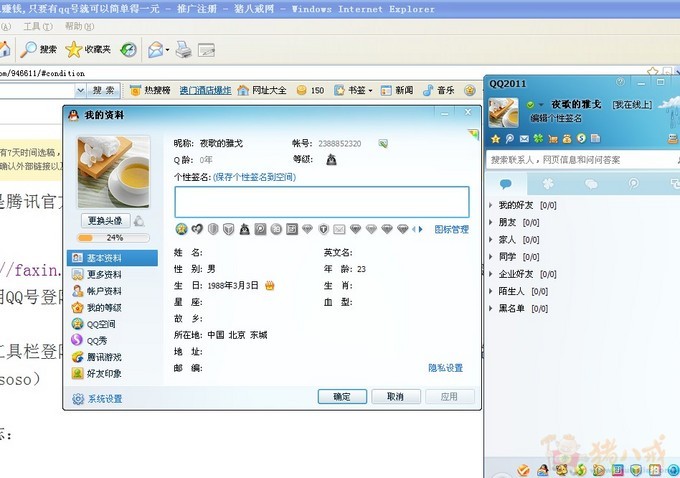Open online status dropdown in QQ panel
The height and width of the screenshot is (478, 680).
541,105
